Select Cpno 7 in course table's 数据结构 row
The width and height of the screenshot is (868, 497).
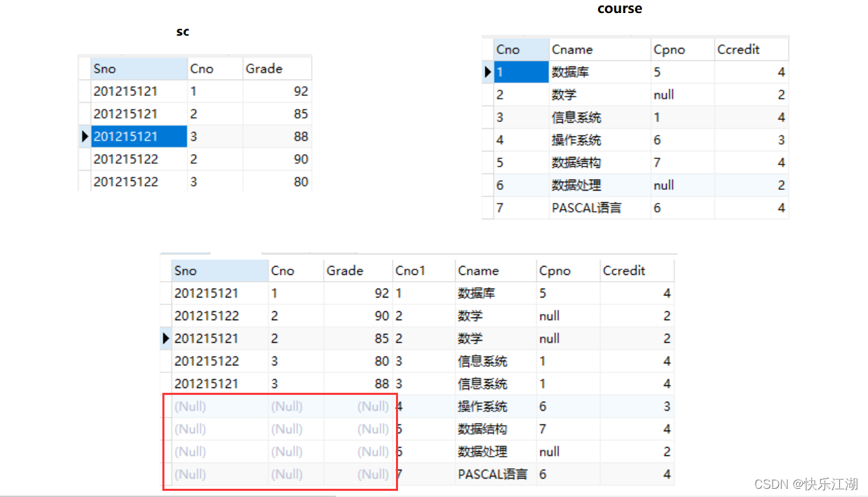click(x=682, y=162)
